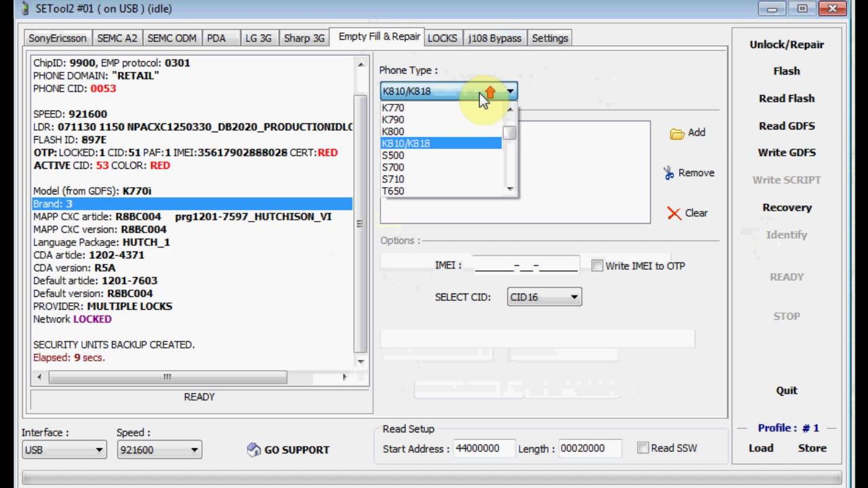
Task: Select S700 in phone type list
Action: [441, 167]
